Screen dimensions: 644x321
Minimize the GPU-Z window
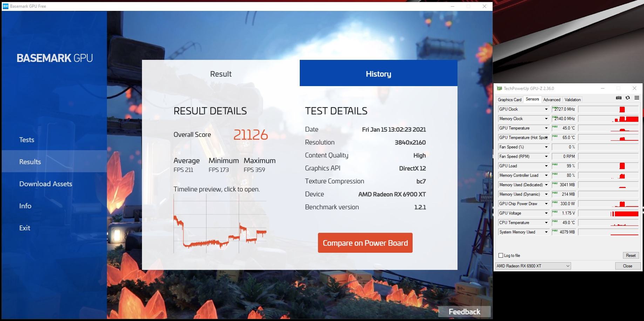(x=602, y=88)
